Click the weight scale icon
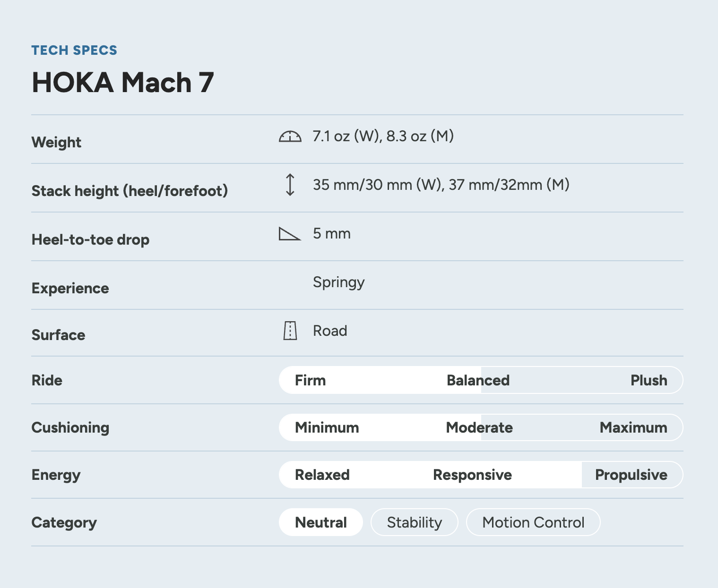Screen dimensions: 718x588 290,136
